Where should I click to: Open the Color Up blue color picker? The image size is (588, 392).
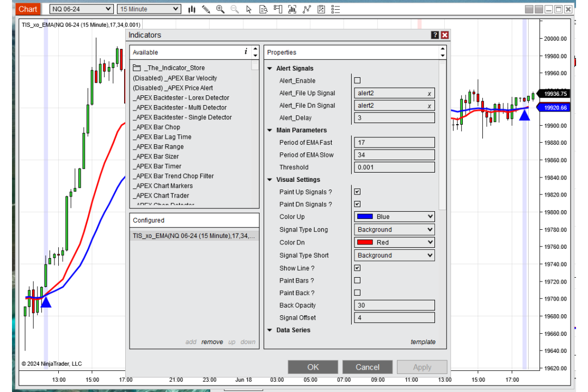pyautogui.click(x=394, y=217)
